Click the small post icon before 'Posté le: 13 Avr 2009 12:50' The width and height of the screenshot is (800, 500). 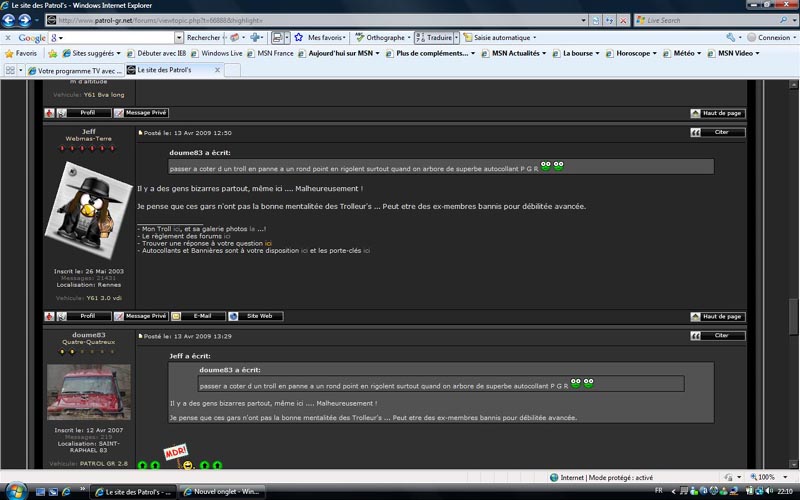(140, 133)
